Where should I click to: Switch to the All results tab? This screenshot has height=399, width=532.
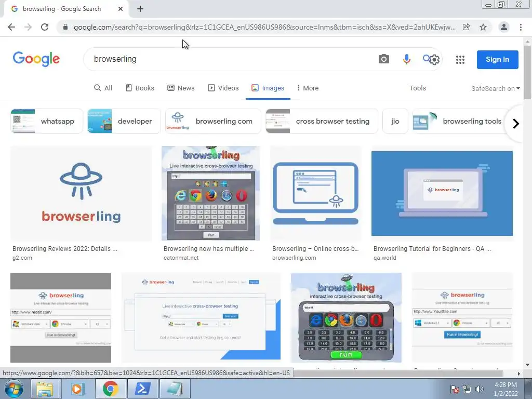pos(103,88)
